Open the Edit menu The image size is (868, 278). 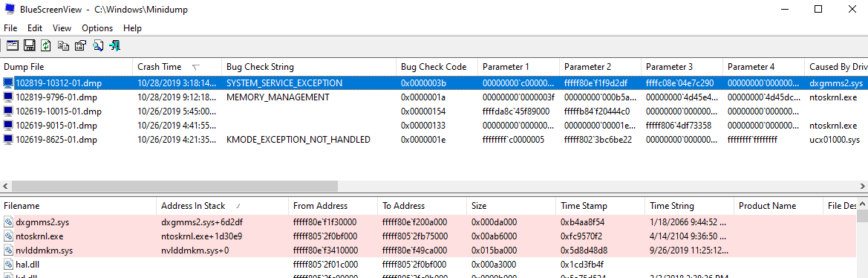click(x=35, y=28)
